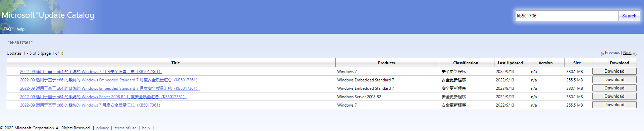Screen dimensions: 644x131
Task: Open the privacy link in footer
Action: 102,128
